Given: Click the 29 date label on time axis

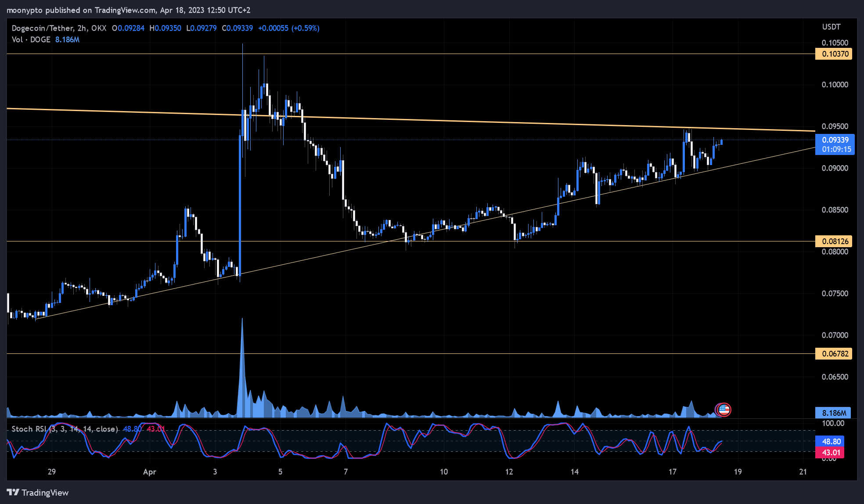Looking at the screenshot, I should tap(52, 472).
